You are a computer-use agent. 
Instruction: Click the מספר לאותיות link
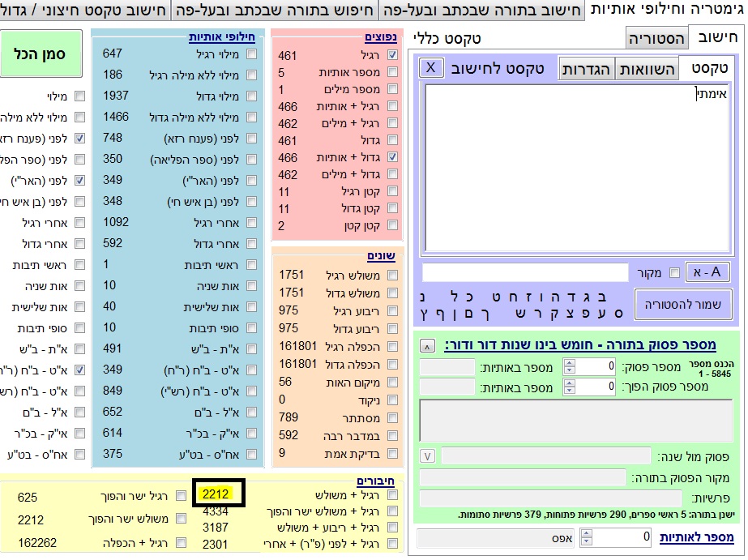tap(696, 538)
